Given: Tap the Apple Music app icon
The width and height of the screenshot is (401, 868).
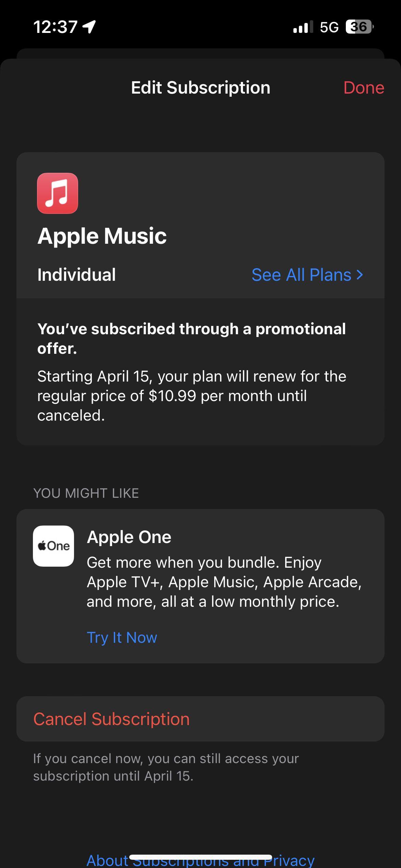Looking at the screenshot, I should pyautogui.click(x=58, y=193).
